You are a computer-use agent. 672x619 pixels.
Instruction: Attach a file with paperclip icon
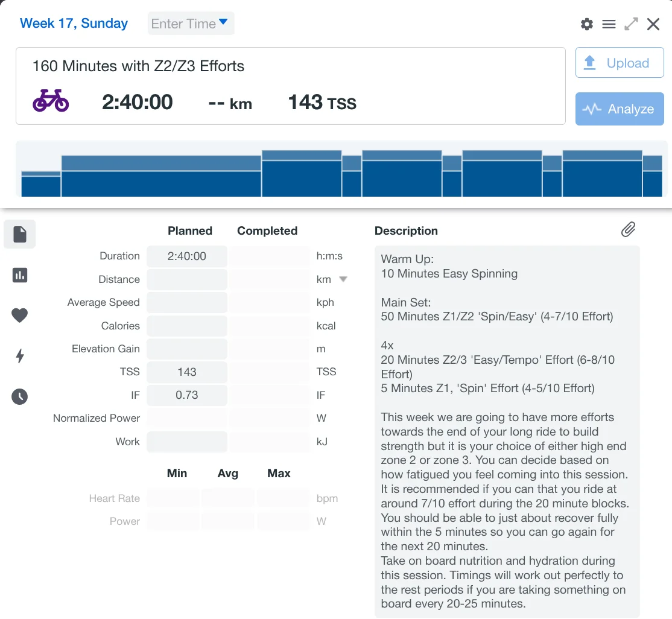pyautogui.click(x=628, y=230)
